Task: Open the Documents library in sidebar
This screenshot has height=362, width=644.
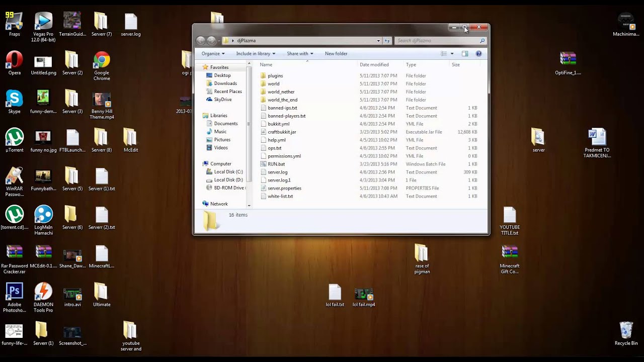Action: pos(226,124)
